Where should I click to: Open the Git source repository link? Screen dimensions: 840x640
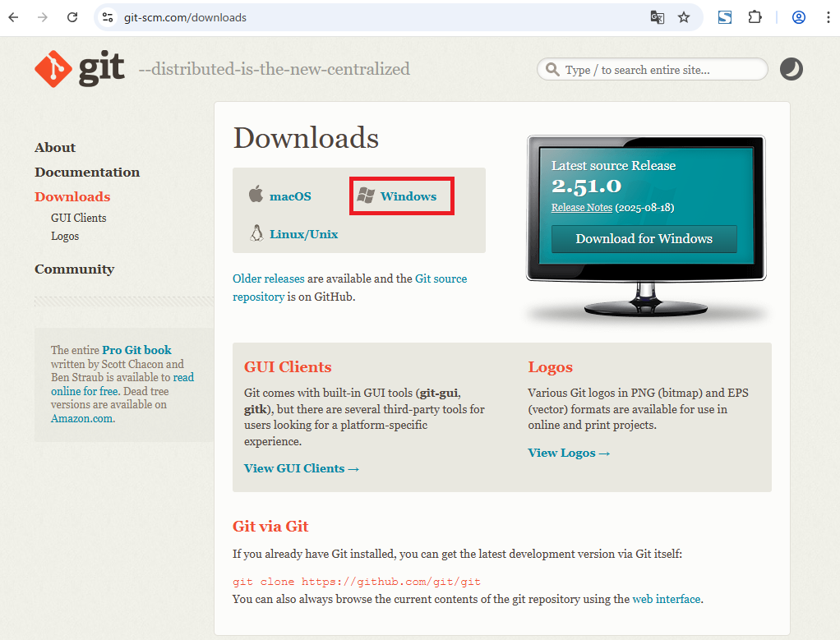click(350, 288)
